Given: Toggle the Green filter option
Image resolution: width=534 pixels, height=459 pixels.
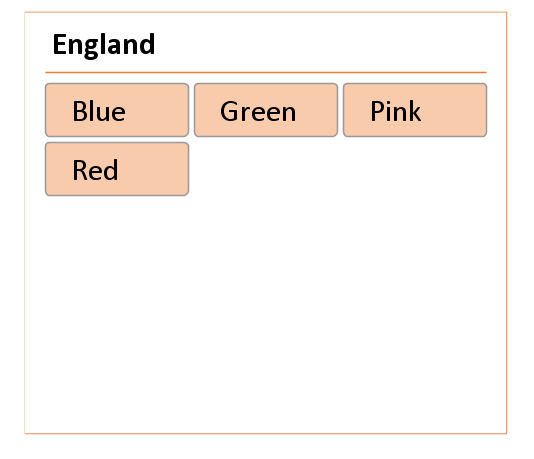Looking at the screenshot, I should 266,110.
